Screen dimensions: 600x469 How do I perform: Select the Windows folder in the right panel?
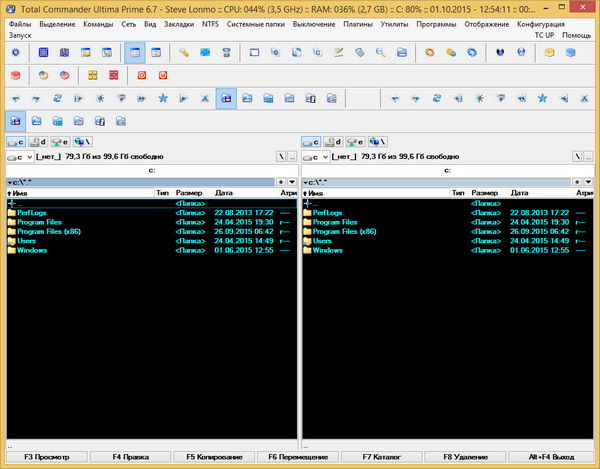(x=328, y=250)
